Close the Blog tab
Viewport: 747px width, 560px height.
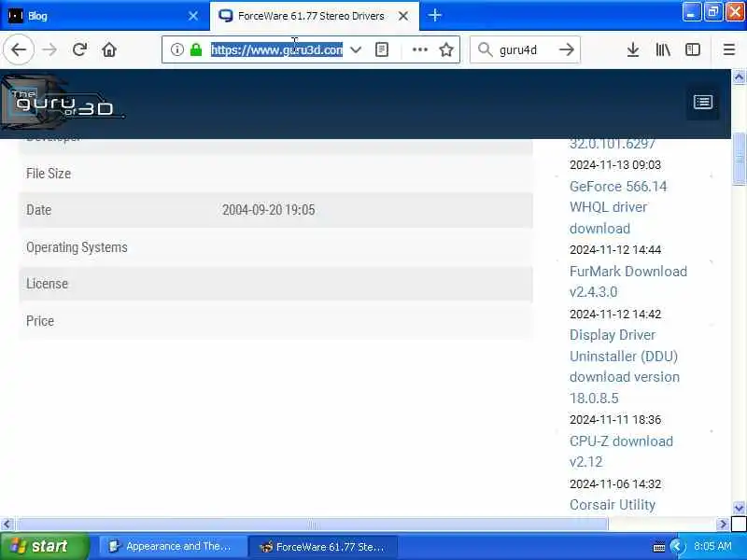[x=193, y=16]
